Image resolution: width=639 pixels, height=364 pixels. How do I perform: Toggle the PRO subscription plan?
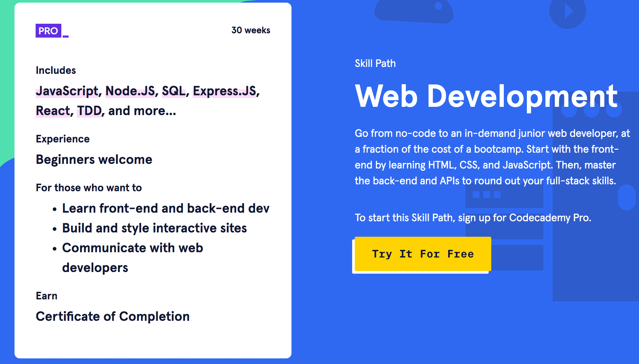click(x=47, y=30)
